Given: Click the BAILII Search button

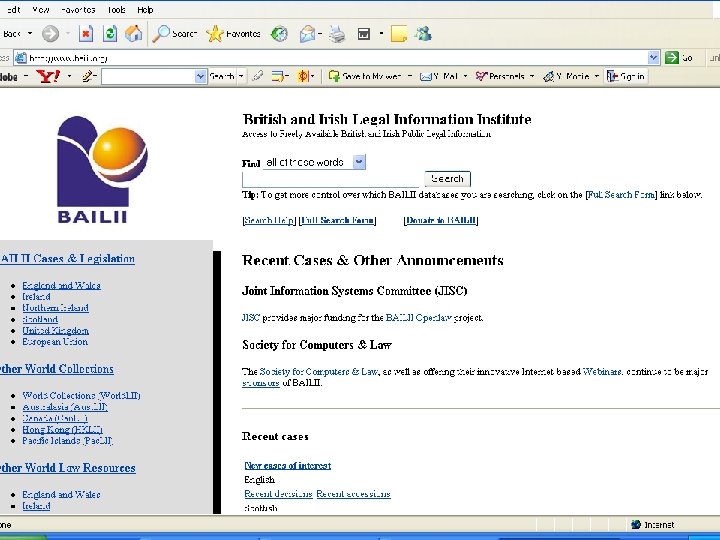Looking at the screenshot, I should pos(448,179).
